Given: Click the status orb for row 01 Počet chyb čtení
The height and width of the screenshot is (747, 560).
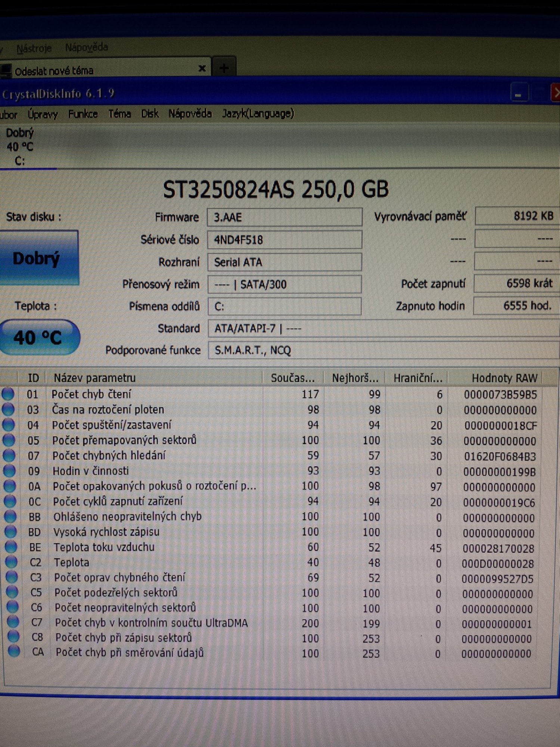Looking at the screenshot, I should (x=8, y=394).
